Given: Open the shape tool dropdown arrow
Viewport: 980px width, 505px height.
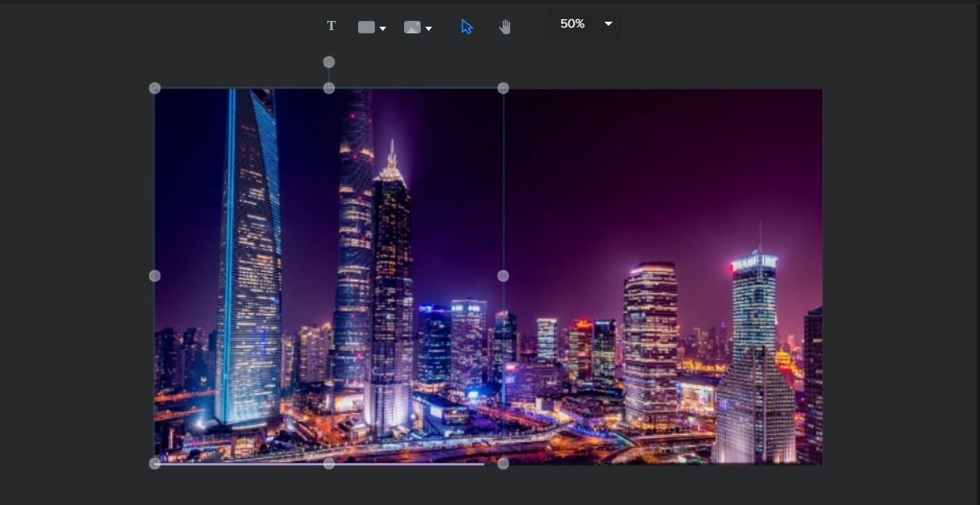Looking at the screenshot, I should (x=382, y=28).
